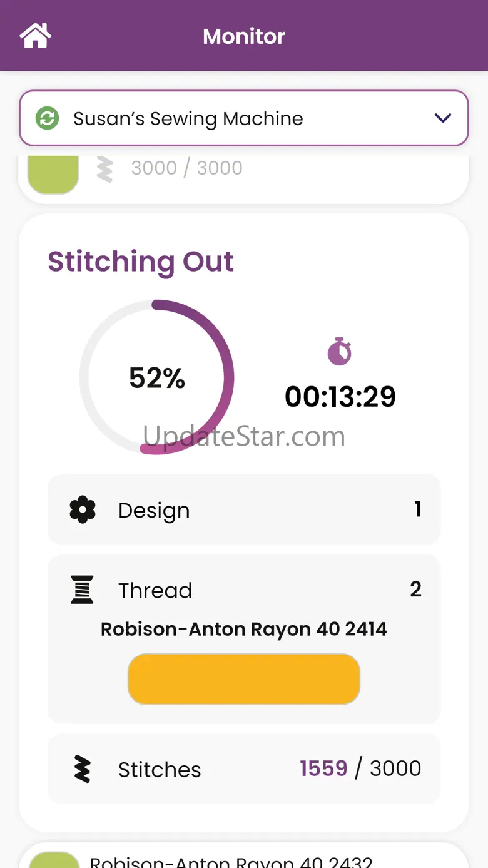Click the zigzag Stitches icon

(83, 769)
